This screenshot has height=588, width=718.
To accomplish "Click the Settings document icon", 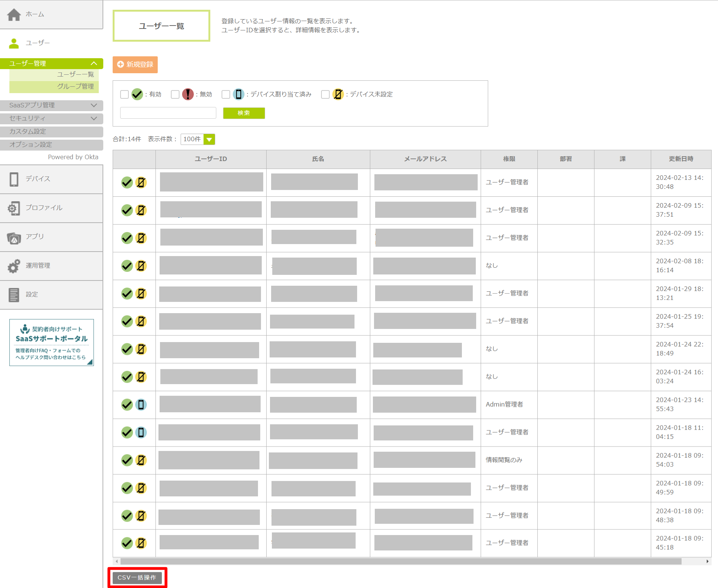I will click(x=14, y=295).
